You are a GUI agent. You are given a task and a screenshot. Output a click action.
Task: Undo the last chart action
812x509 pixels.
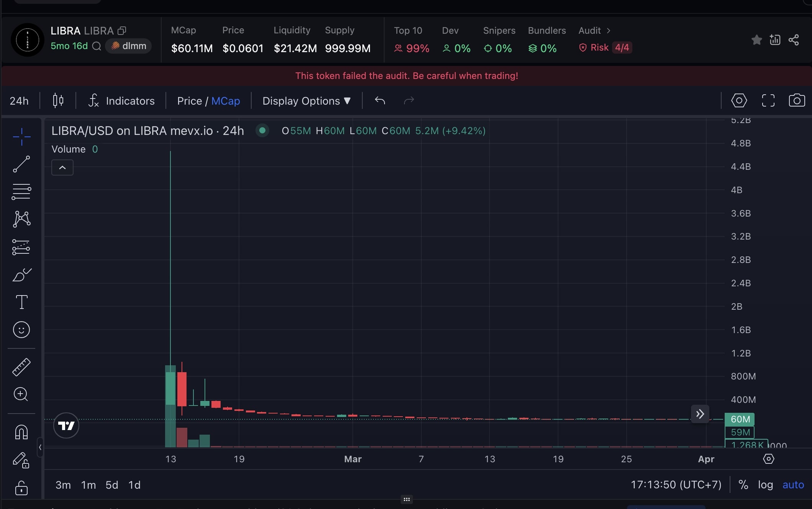380,100
